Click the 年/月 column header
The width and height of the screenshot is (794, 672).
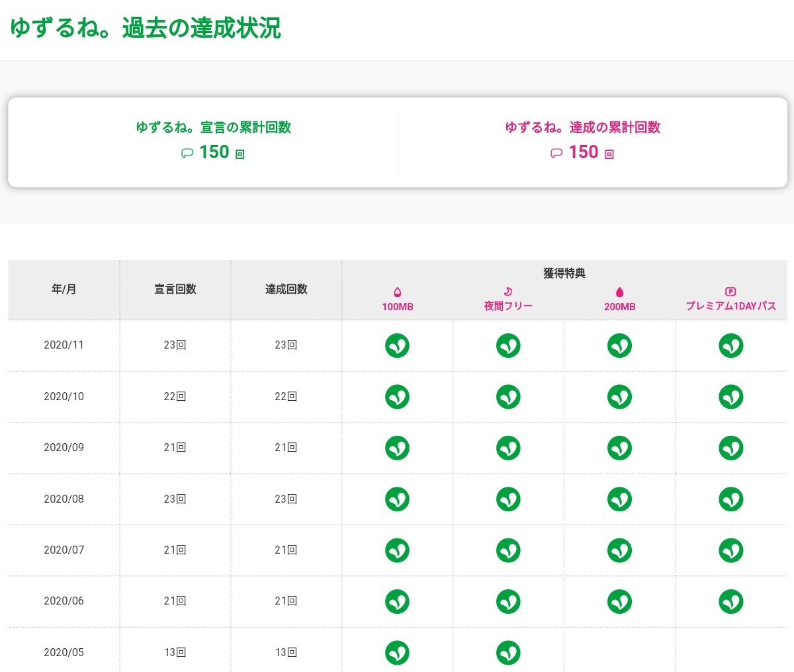pos(64,289)
